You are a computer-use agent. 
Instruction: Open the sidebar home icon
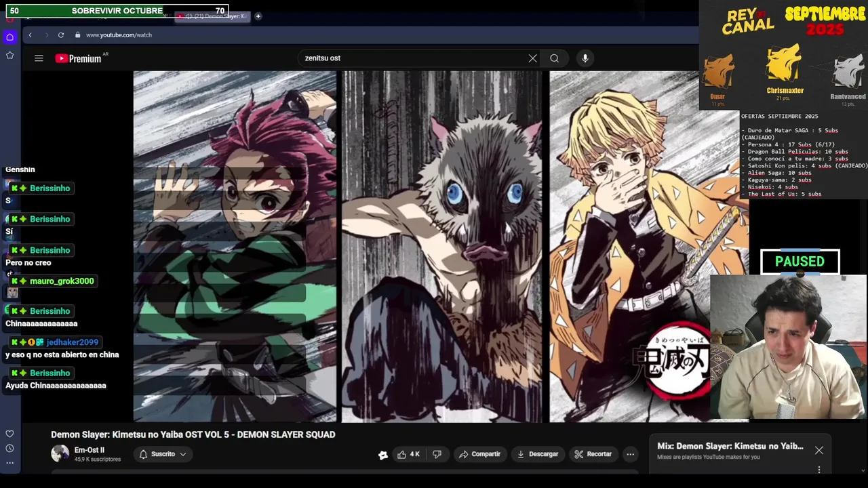click(x=9, y=37)
